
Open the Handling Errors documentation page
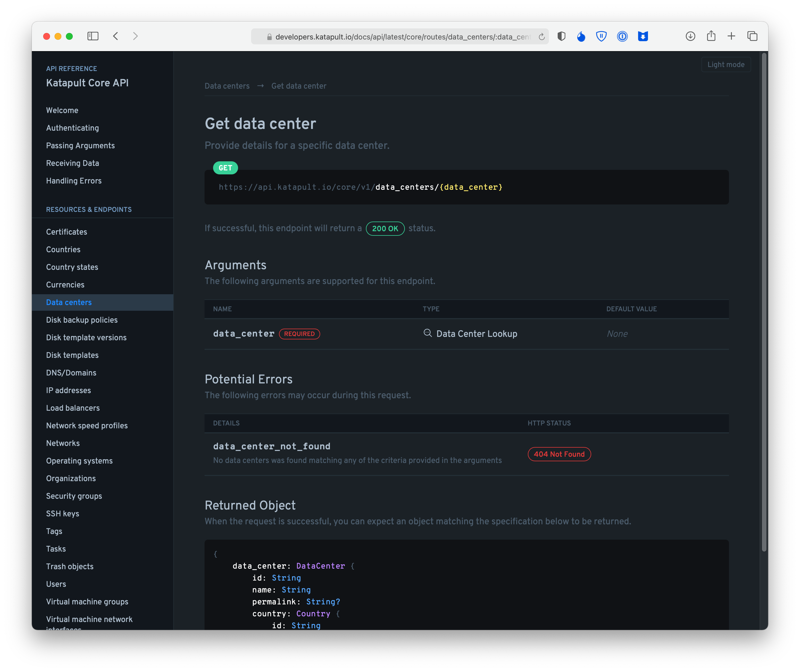pos(74,181)
